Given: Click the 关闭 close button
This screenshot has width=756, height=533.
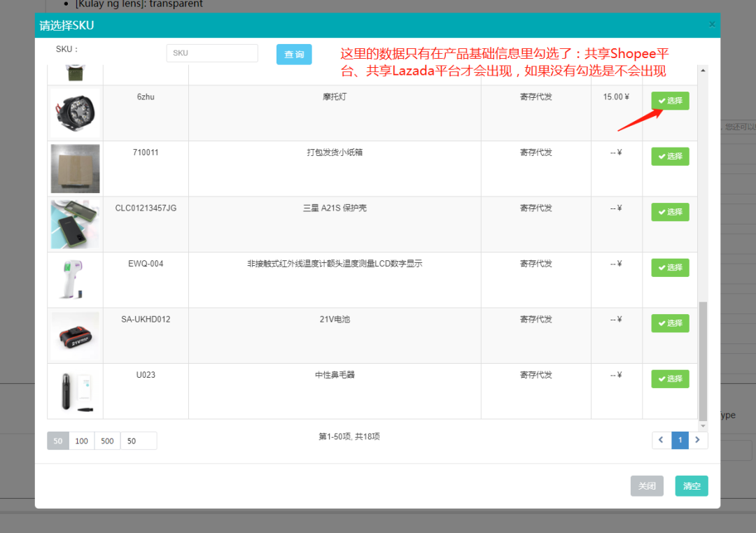Looking at the screenshot, I should coord(647,485).
